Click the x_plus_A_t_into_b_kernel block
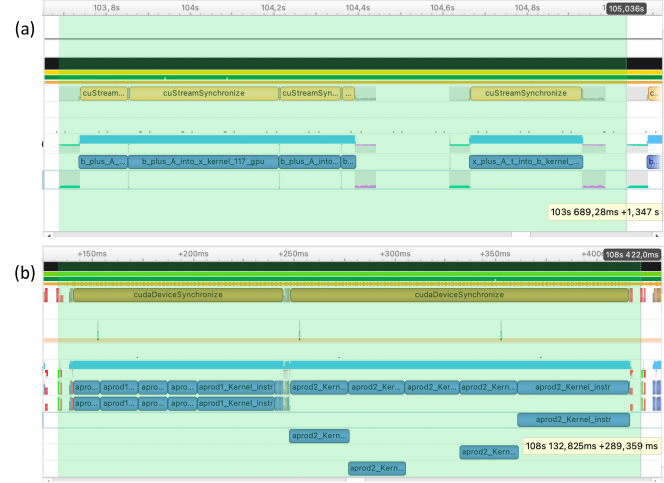The height and width of the screenshot is (483, 664). [525, 161]
